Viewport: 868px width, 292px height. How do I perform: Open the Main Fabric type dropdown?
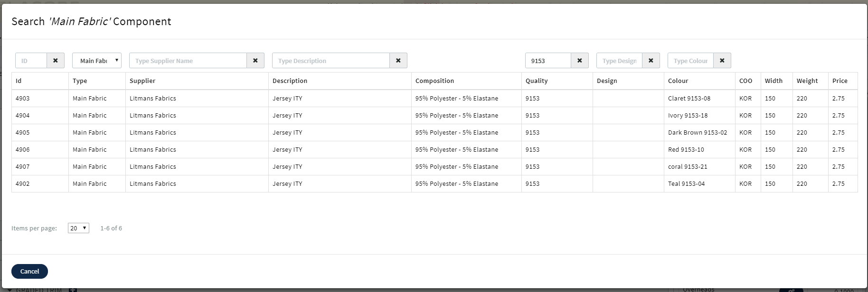[97, 61]
